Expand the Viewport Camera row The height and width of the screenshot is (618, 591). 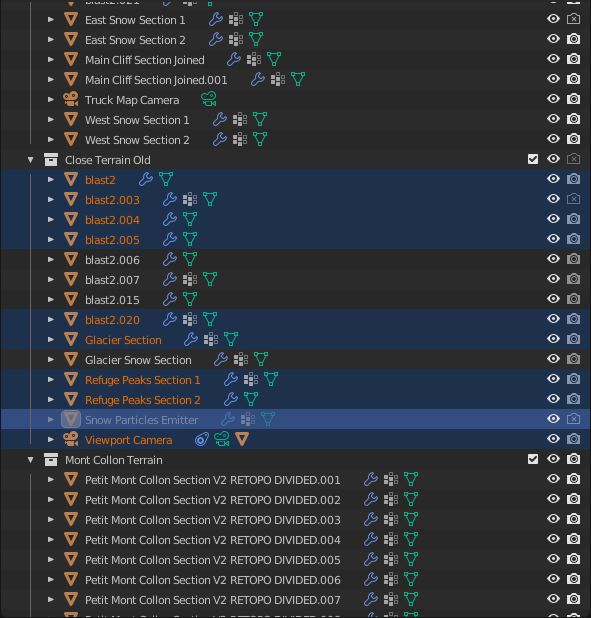tap(50, 439)
